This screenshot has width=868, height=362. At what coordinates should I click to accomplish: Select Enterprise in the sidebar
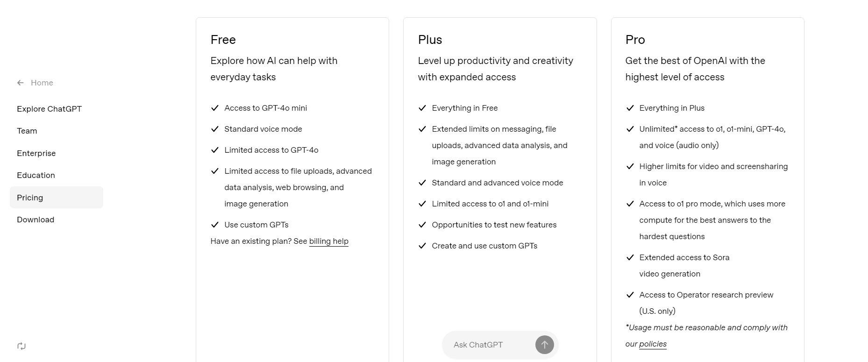point(36,153)
